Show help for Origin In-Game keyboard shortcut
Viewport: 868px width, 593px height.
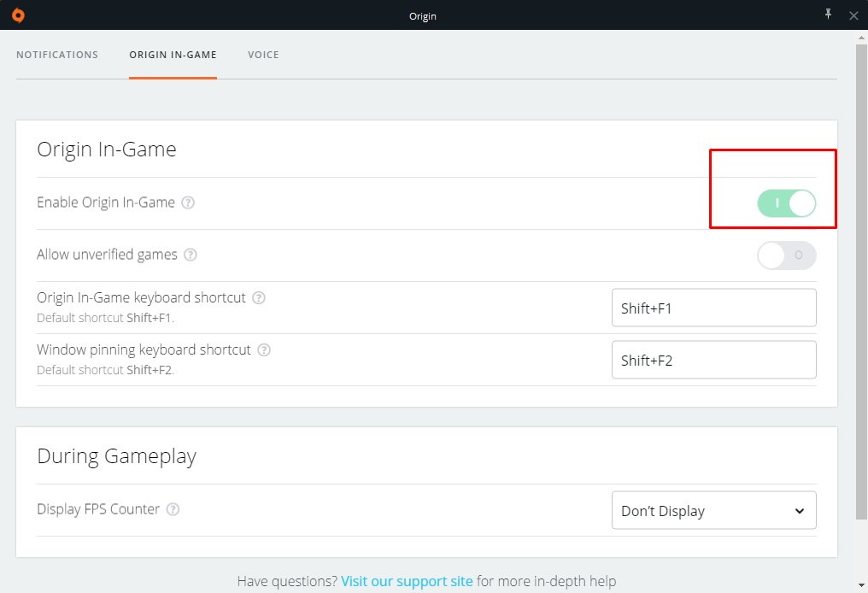click(x=259, y=298)
